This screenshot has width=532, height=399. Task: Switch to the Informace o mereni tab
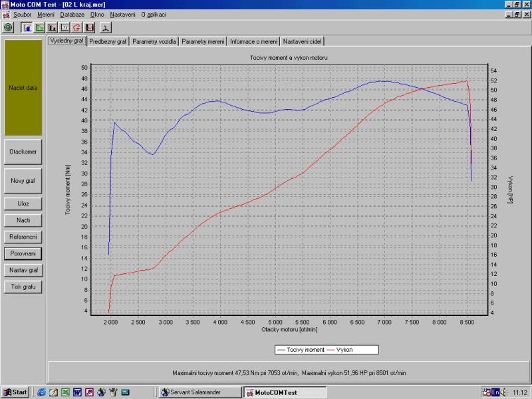click(254, 41)
